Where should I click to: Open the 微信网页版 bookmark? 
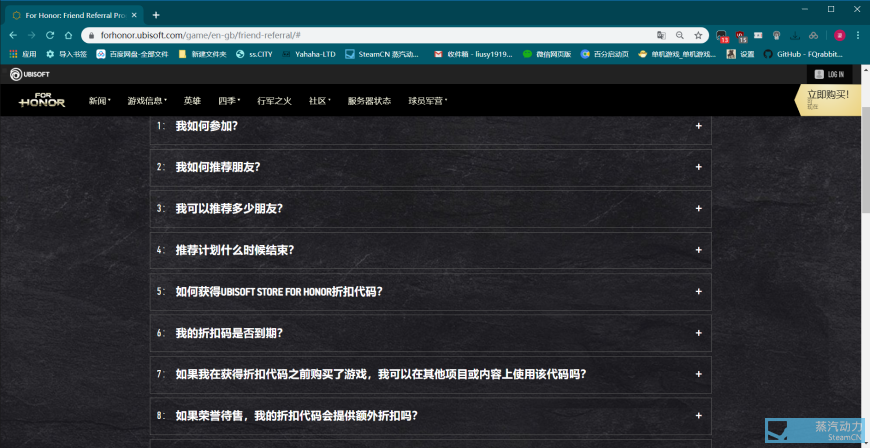[547, 54]
